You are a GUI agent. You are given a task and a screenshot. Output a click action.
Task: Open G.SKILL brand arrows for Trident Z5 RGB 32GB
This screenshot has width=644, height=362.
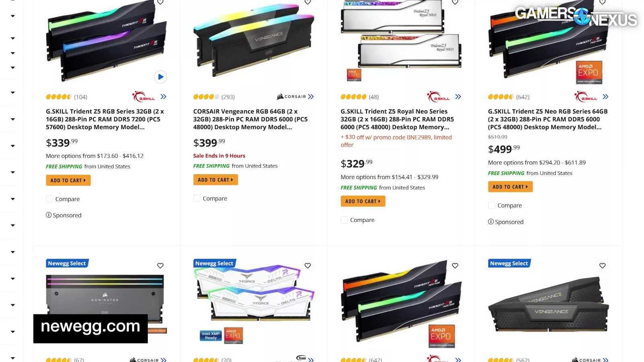point(163,97)
